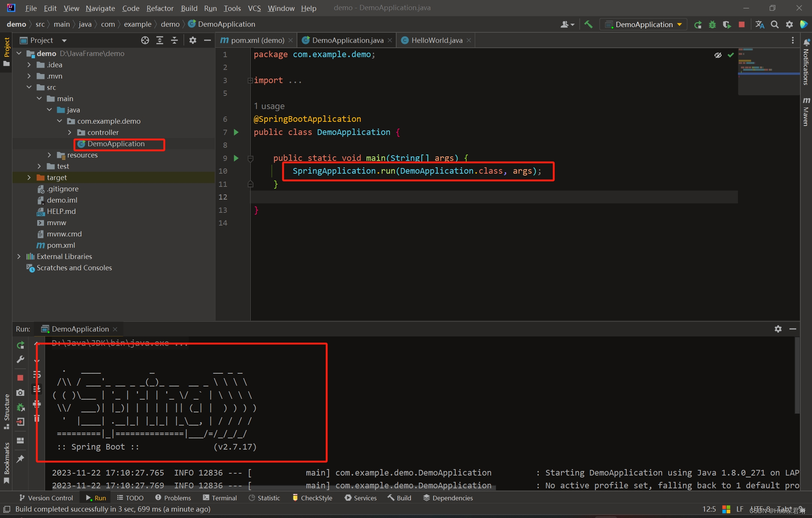This screenshot has width=812, height=518.
Task: Run class from gutter arrow on line 7
Action: pos(236,132)
